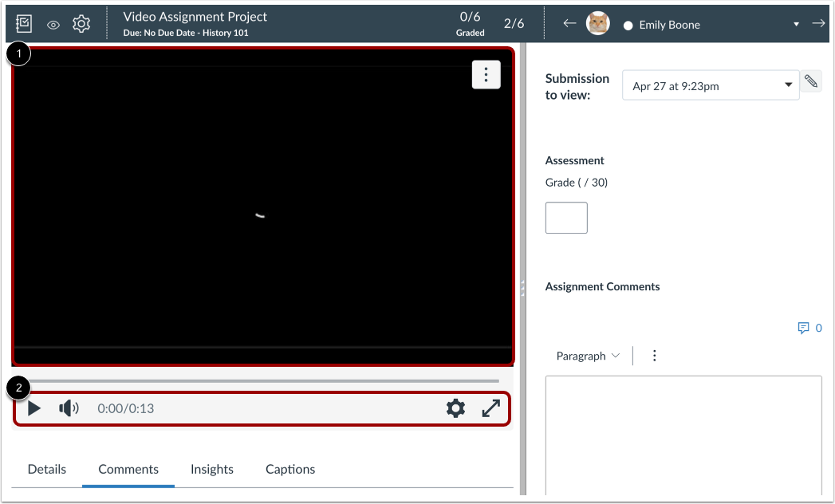
Task: Open video player settings gear
Action: (x=456, y=408)
